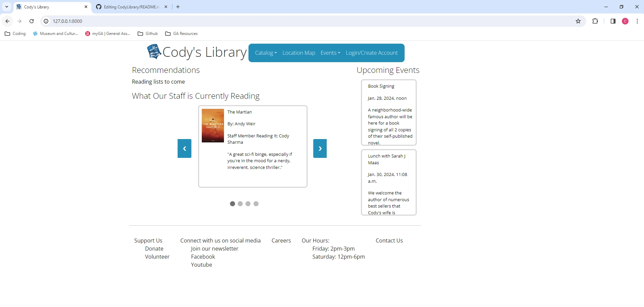Click the Support Us footer heading
The height and width of the screenshot is (307, 644).
148,240
